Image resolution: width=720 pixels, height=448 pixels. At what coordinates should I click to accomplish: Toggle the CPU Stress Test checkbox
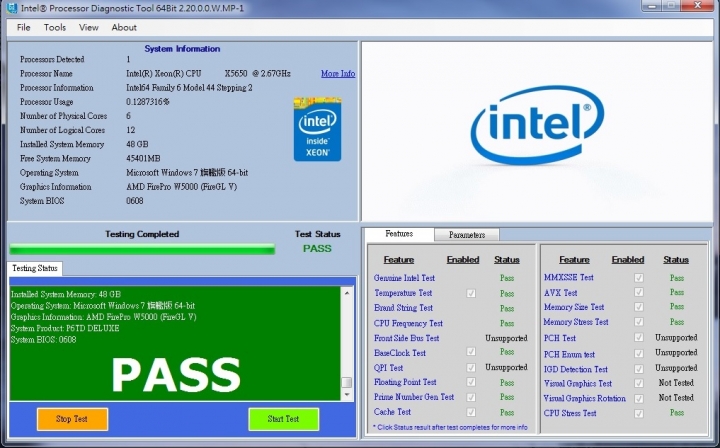pos(639,414)
